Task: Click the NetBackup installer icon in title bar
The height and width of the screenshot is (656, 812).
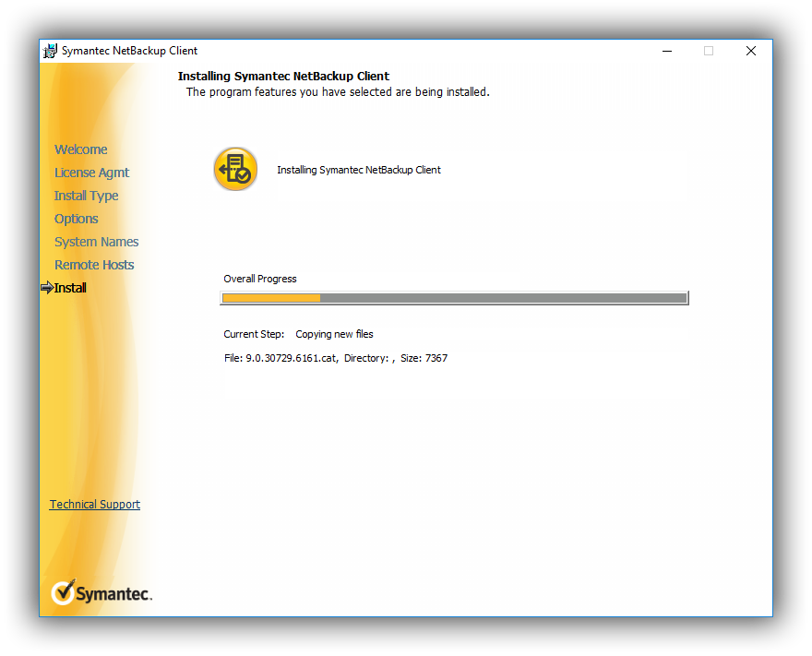Action: pyautogui.click(x=50, y=51)
